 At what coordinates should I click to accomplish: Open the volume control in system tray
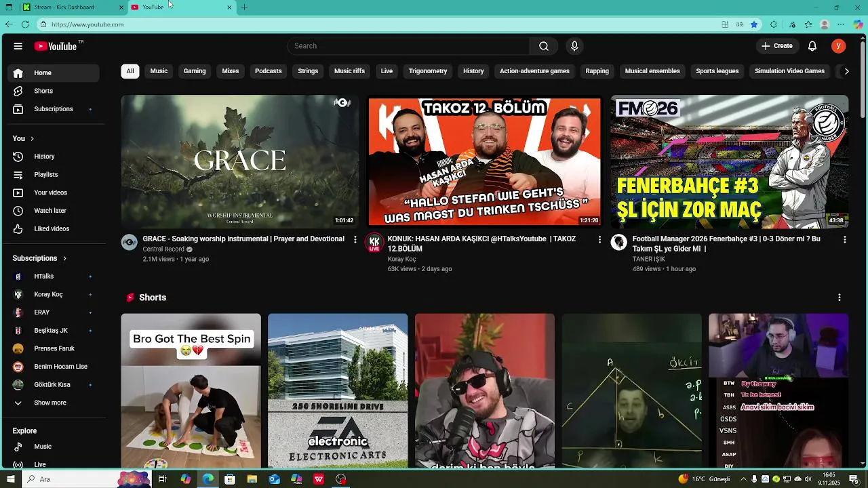click(x=808, y=479)
